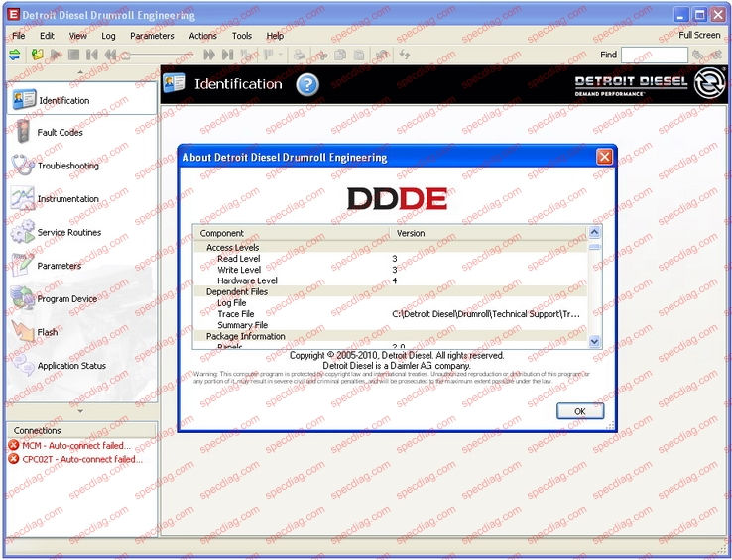Click the Version column header

coord(489,233)
